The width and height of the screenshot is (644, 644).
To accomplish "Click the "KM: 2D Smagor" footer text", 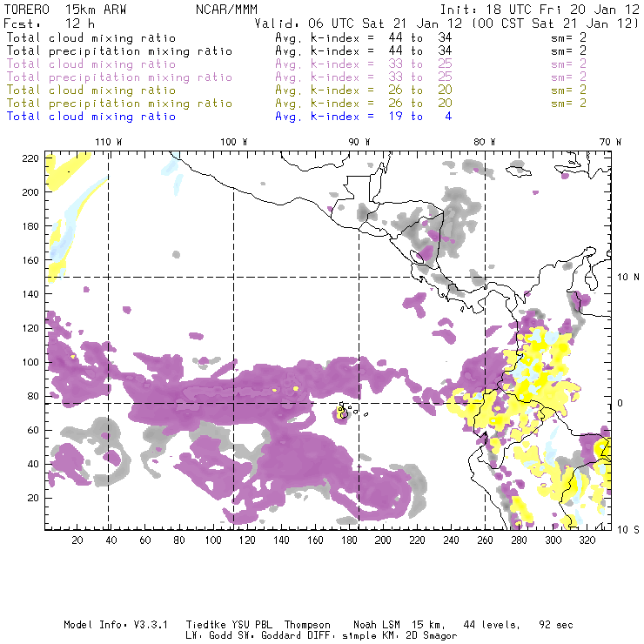I will pos(419,636).
